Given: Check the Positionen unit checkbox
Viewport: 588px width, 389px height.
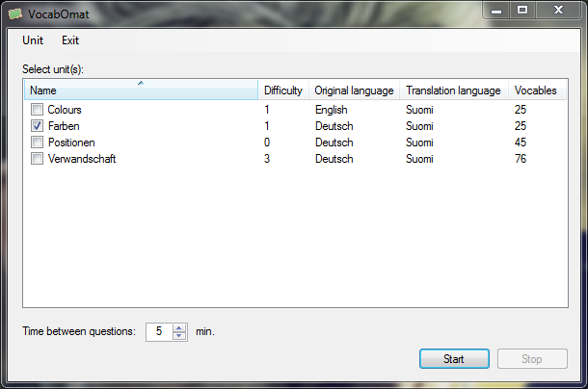Looking at the screenshot, I should pos(37,143).
